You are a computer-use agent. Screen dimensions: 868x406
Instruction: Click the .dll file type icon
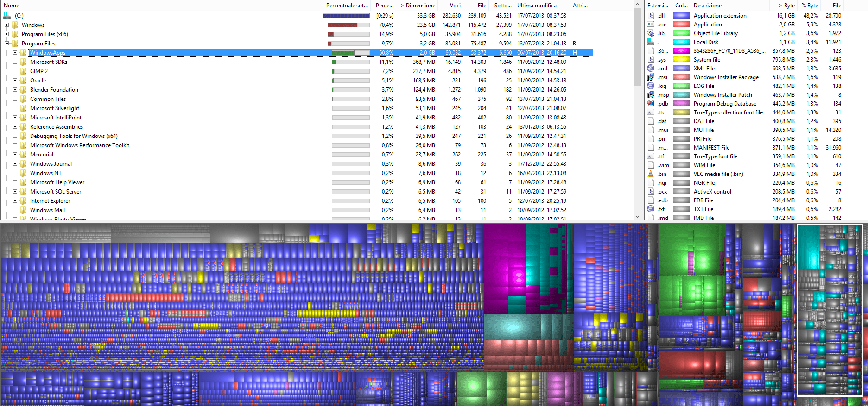(651, 16)
